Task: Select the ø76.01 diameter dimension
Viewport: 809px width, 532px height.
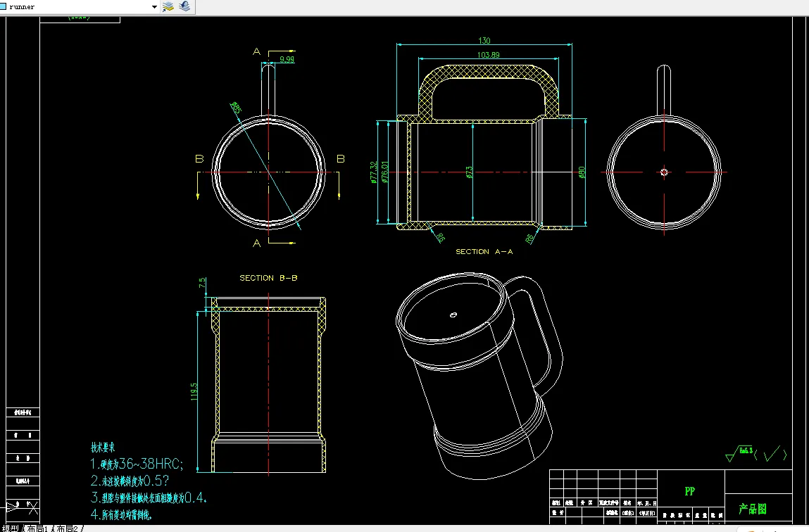Action: 384,172
